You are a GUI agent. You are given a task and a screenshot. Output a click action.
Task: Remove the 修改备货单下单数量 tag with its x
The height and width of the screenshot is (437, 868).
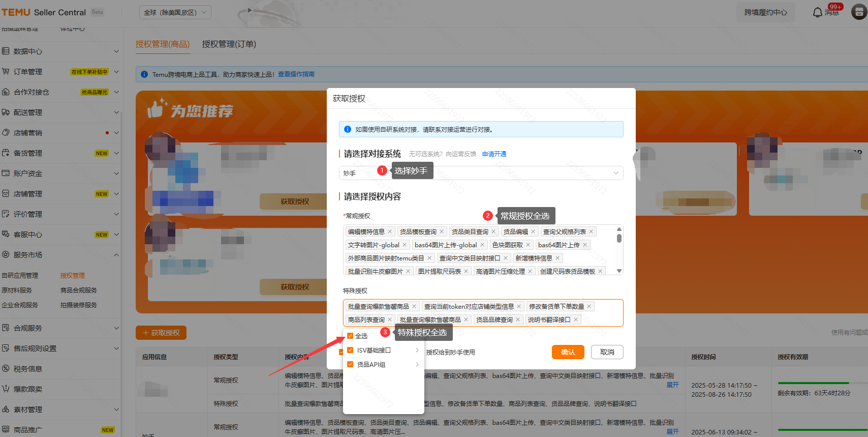tap(589, 307)
